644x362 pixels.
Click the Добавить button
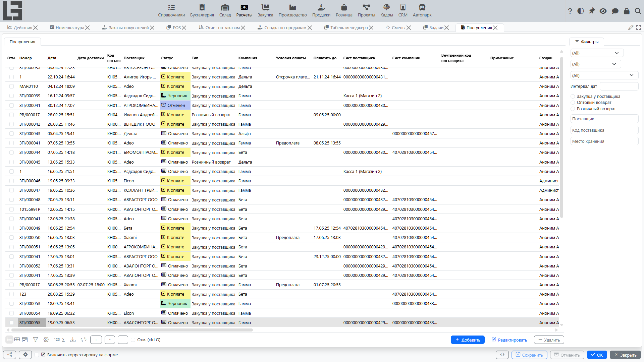pyautogui.click(x=468, y=340)
